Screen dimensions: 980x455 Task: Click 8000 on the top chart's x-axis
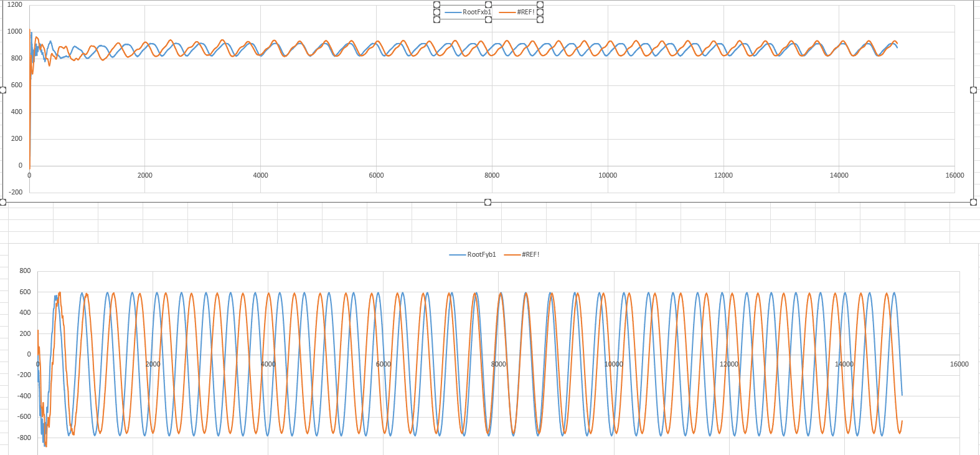click(492, 175)
